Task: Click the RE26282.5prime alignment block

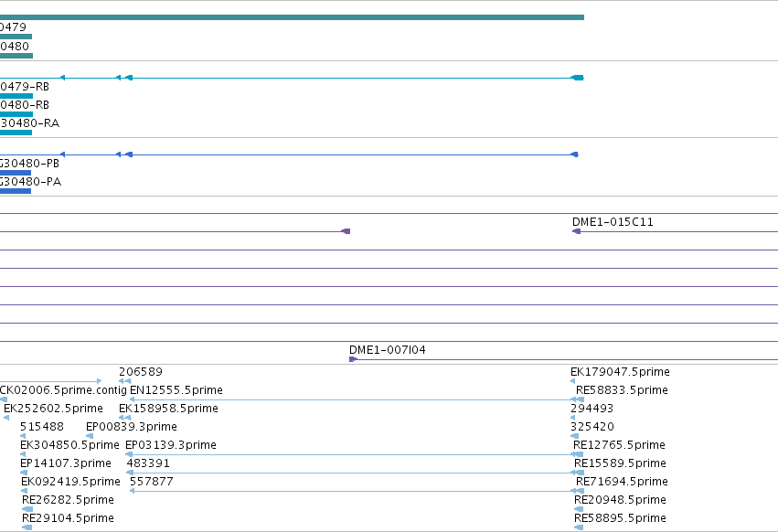Action: pyautogui.click(x=27, y=509)
